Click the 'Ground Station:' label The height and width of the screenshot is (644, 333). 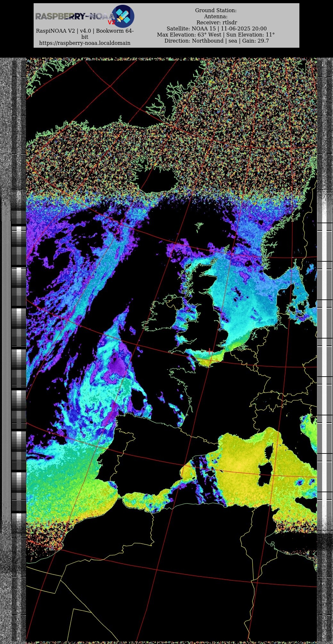click(x=216, y=10)
